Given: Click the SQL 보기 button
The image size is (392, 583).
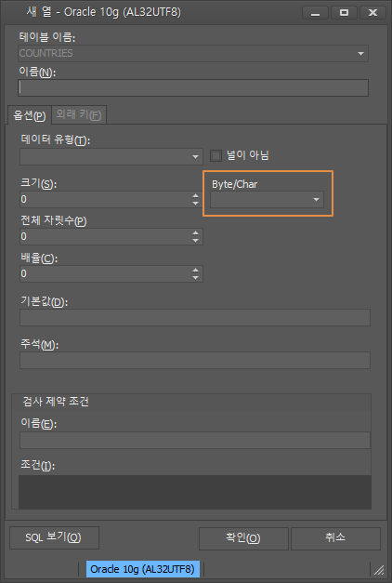Looking at the screenshot, I should click(x=54, y=537).
